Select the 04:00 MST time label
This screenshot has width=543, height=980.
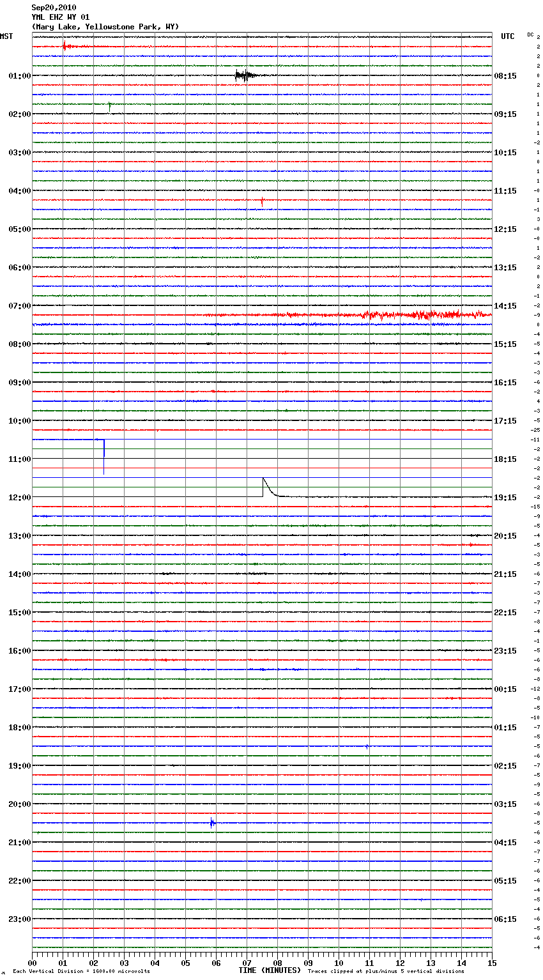pyautogui.click(x=19, y=191)
